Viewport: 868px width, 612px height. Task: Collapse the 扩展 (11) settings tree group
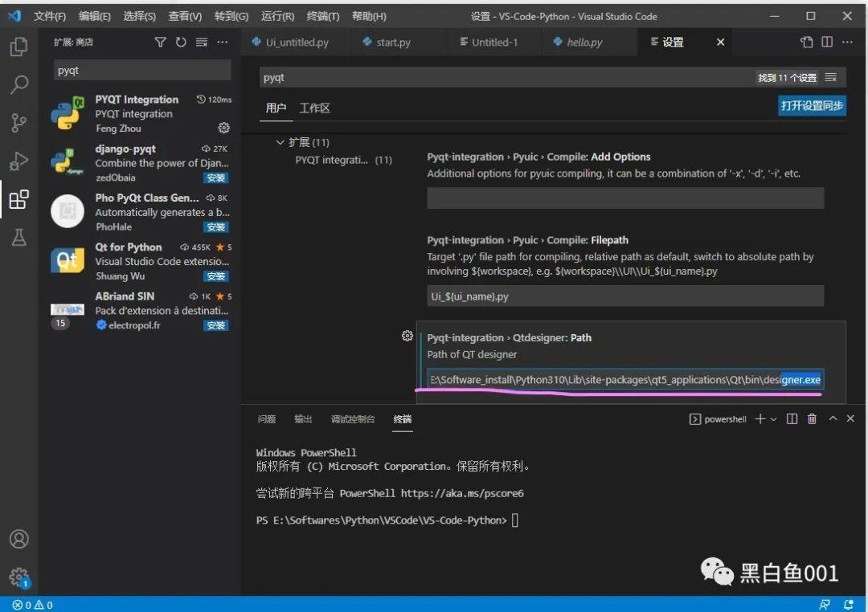pos(280,142)
